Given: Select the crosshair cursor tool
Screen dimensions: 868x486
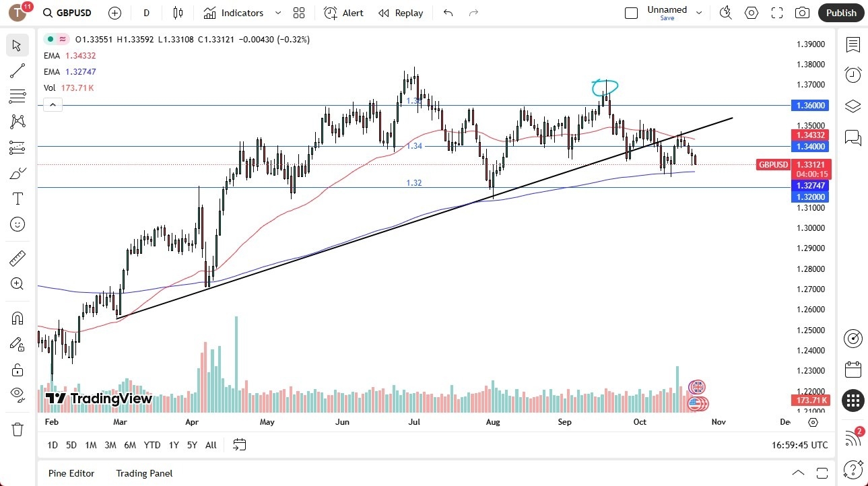Looking at the screenshot, I should click(17, 45).
